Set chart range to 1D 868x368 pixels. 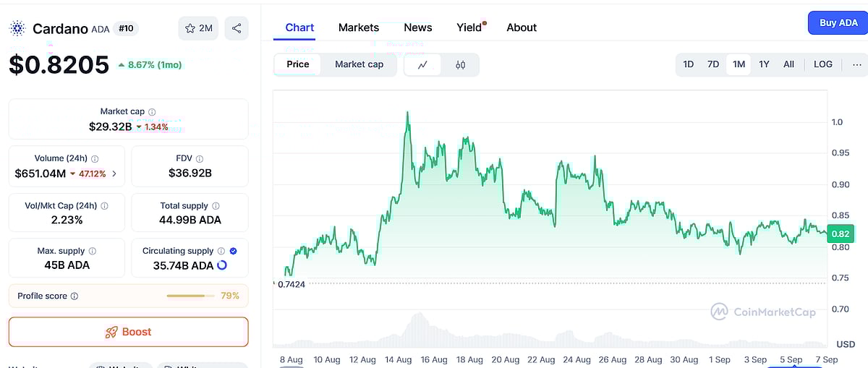tap(689, 64)
